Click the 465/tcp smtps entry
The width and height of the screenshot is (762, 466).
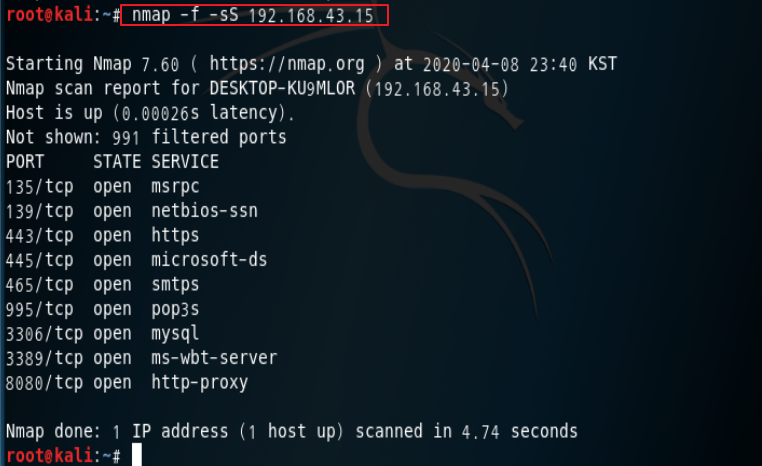[x=103, y=285]
